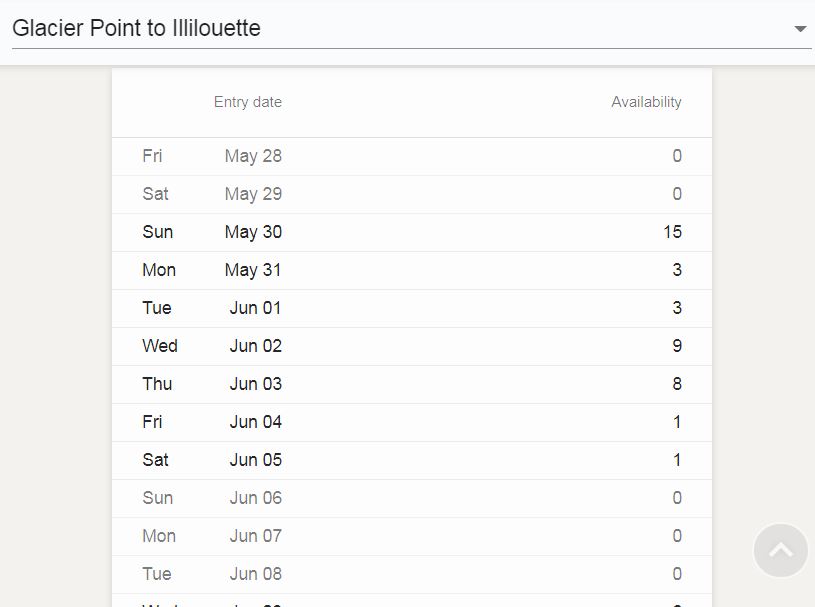Select the Fri Jun 04 row

click(x=412, y=422)
